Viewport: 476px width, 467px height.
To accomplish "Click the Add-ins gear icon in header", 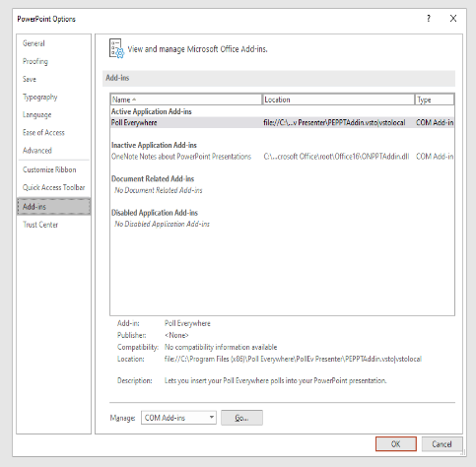I will [x=116, y=48].
